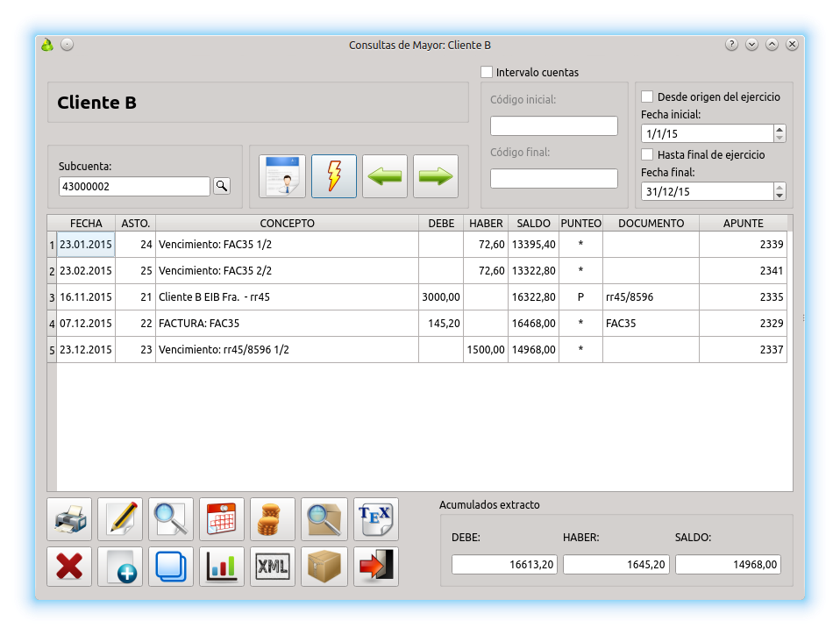
Task: Click the pencil edit entry icon
Action: tap(120, 519)
